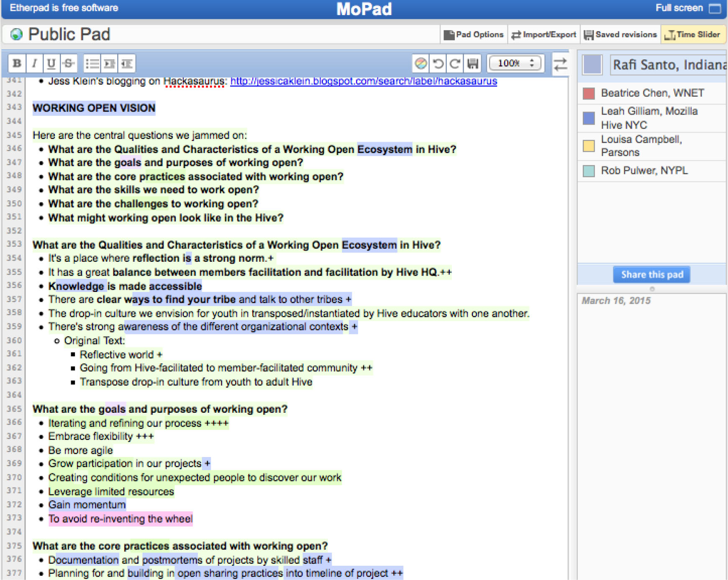Undo the last edit
This screenshot has width=728, height=580.
pos(438,64)
